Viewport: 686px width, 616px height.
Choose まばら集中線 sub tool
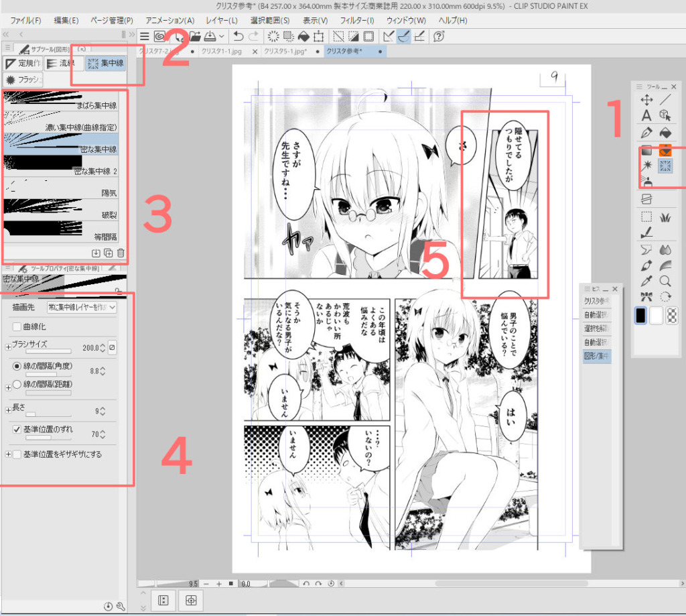61,101
